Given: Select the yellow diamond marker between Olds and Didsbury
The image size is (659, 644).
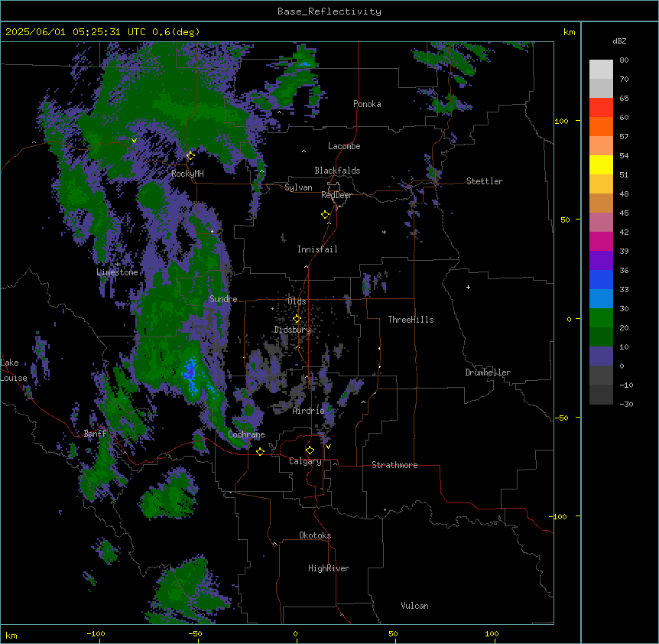Looking at the screenshot, I should (297, 319).
